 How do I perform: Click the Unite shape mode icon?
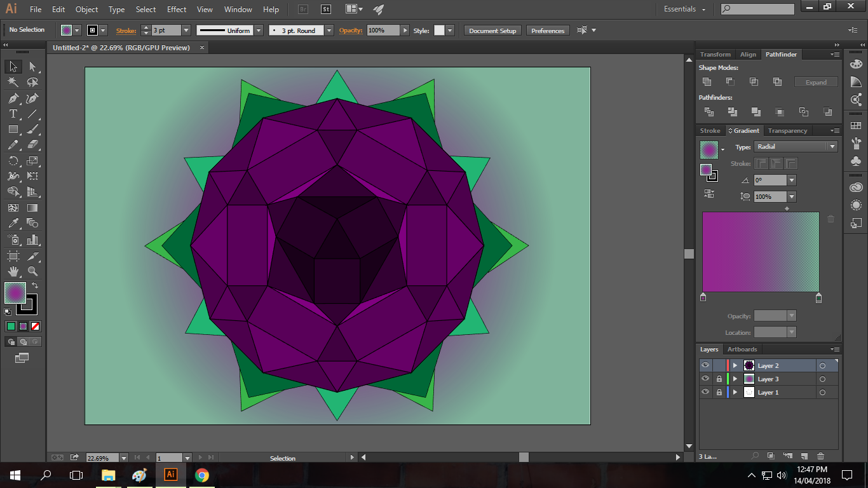click(x=707, y=81)
